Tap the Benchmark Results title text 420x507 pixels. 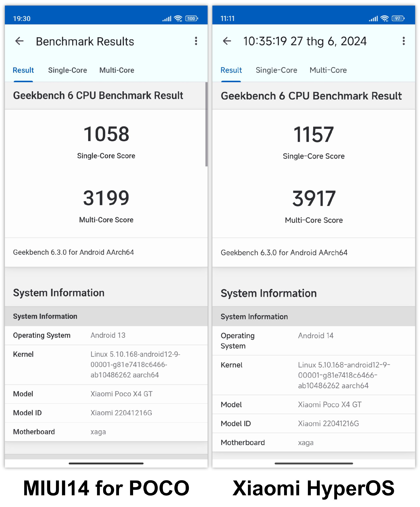coord(85,41)
